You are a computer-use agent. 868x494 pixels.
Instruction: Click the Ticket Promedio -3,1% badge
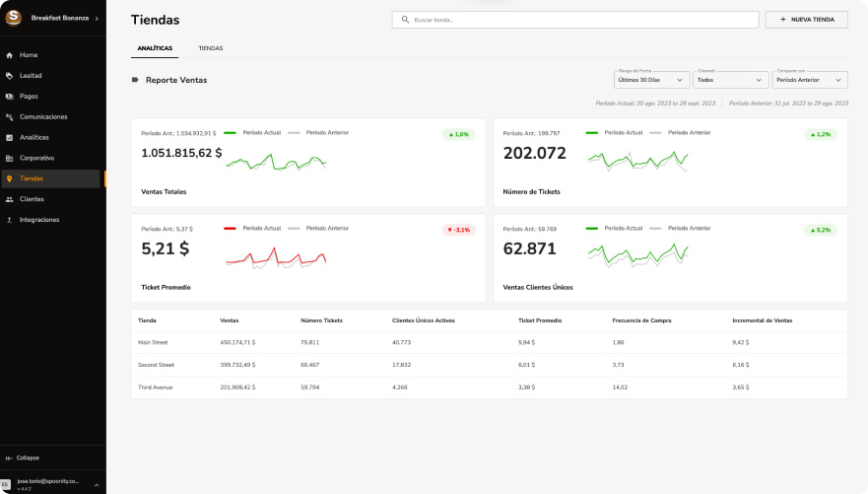click(459, 230)
